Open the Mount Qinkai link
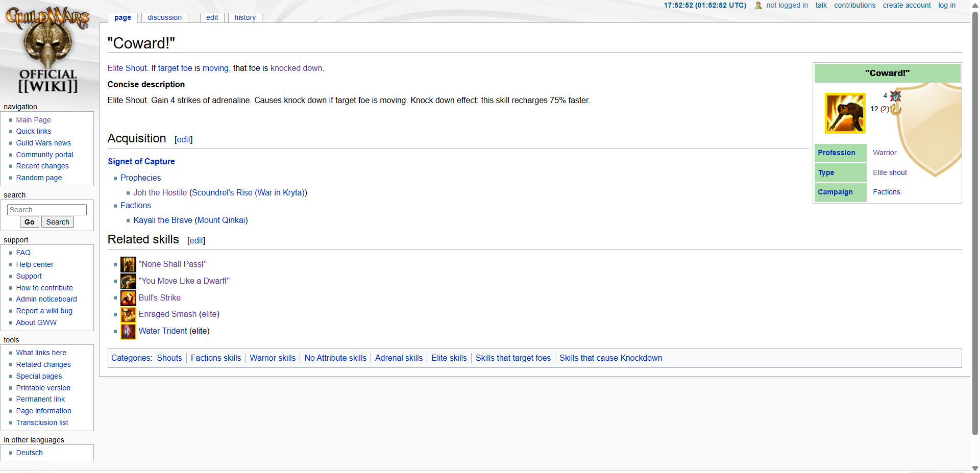Image resolution: width=980 pixels, height=473 pixels. tap(221, 220)
